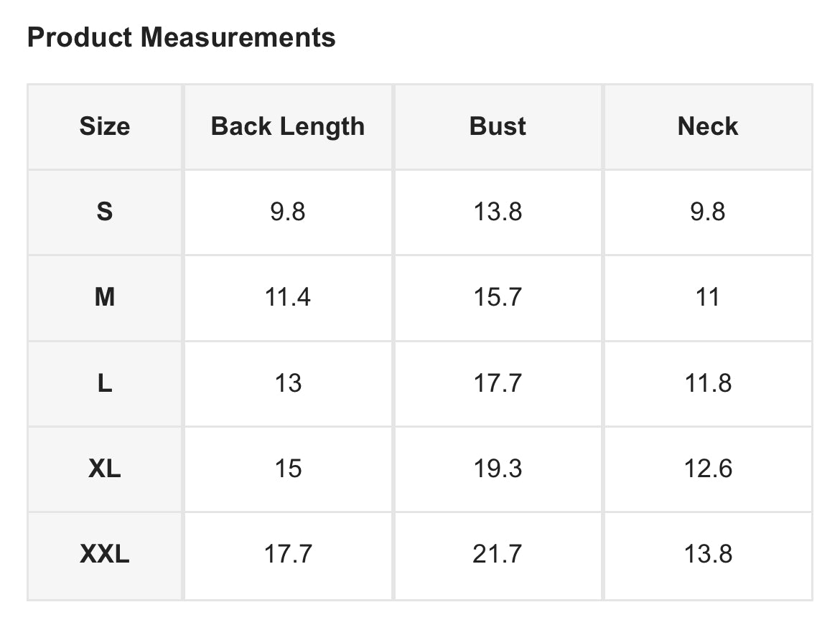Click Neck value 12.6 for size XL
Viewport: 840px width, 625px height.
(708, 469)
